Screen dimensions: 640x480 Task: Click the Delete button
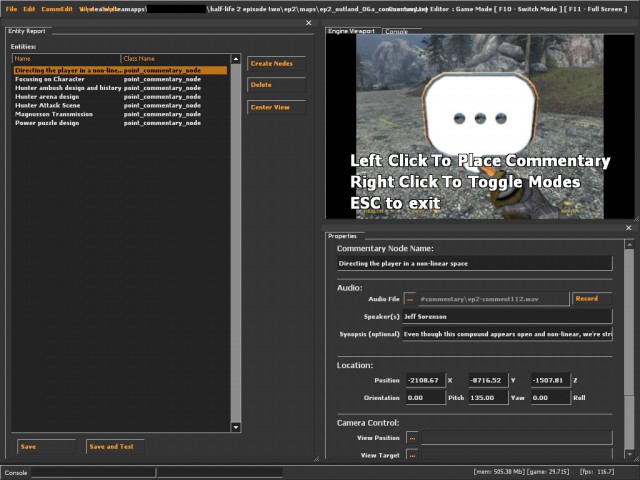point(276,85)
